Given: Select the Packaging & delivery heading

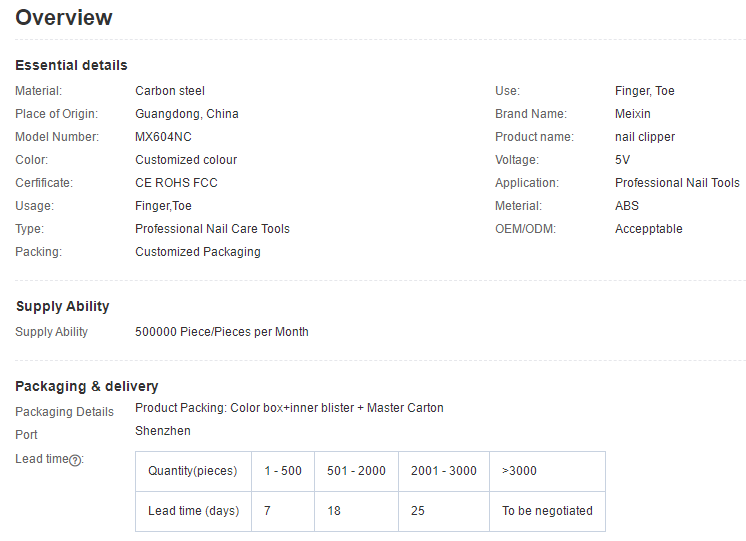Looking at the screenshot, I should (x=87, y=386).
